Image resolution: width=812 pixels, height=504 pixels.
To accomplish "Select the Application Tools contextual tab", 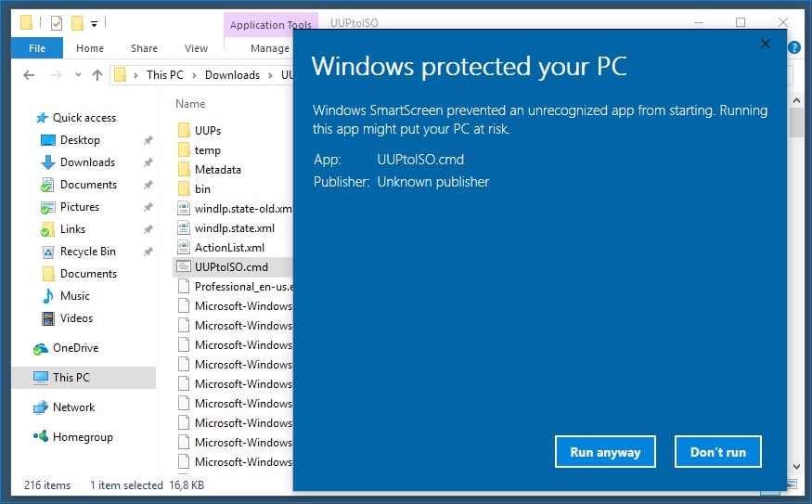I will (x=270, y=25).
